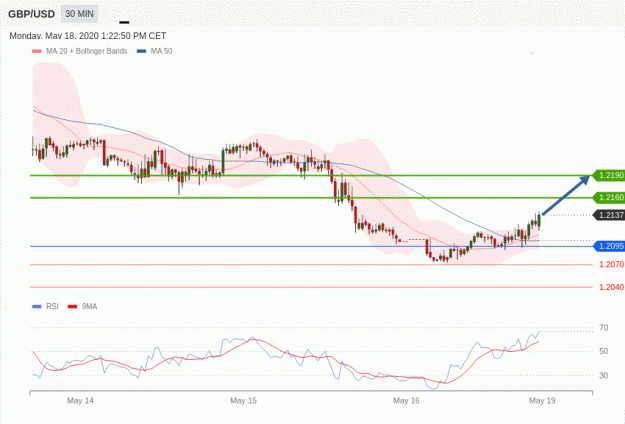Screen dimensions: 625x424
Task: Click the May 16 date axis label
Action: (x=406, y=400)
